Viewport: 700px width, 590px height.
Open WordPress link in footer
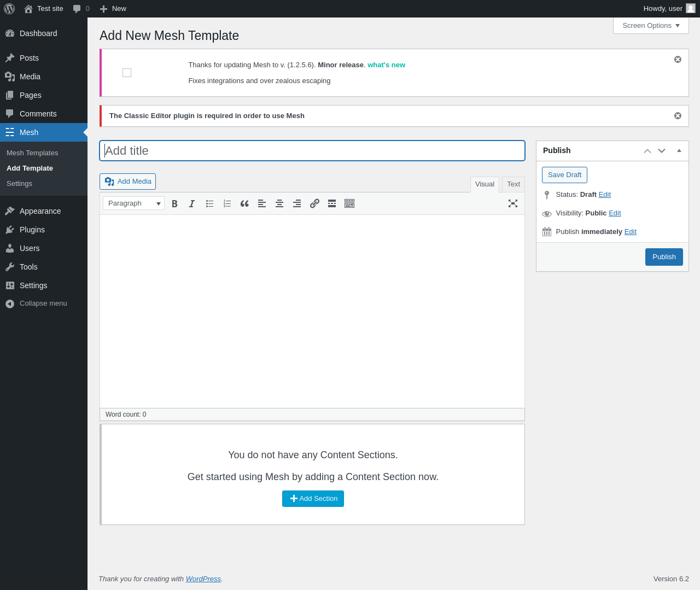point(203,579)
